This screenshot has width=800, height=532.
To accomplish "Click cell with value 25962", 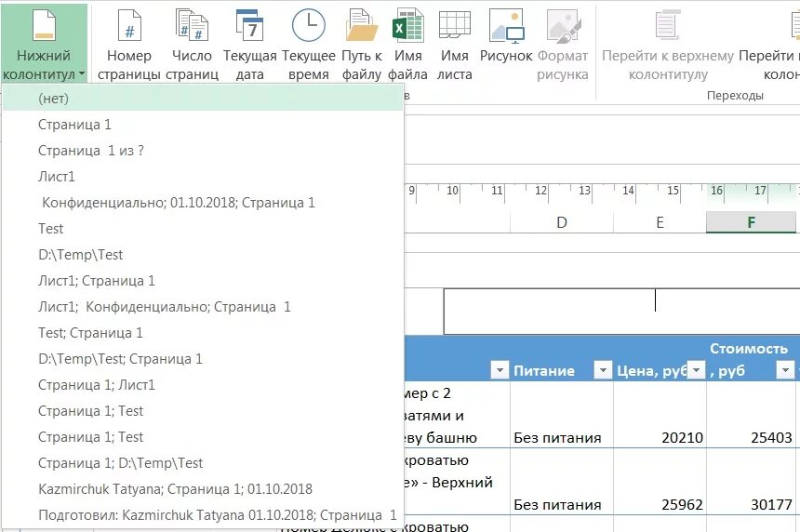I will click(x=660, y=482).
